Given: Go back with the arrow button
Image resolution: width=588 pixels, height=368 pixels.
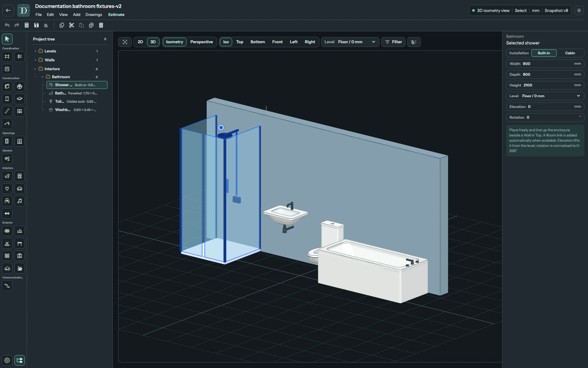Looking at the screenshot, I should pyautogui.click(x=8, y=10).
